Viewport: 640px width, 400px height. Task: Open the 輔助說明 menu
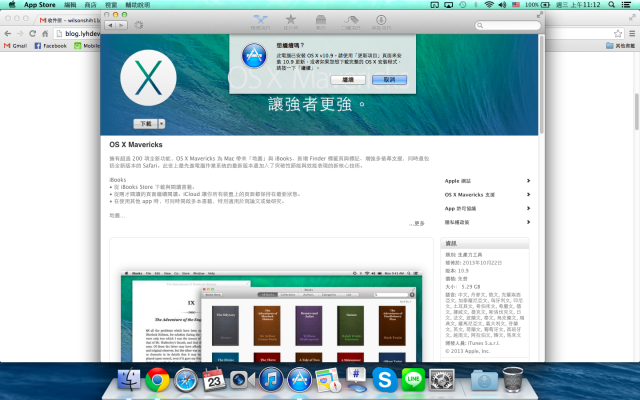pos(138,5)
